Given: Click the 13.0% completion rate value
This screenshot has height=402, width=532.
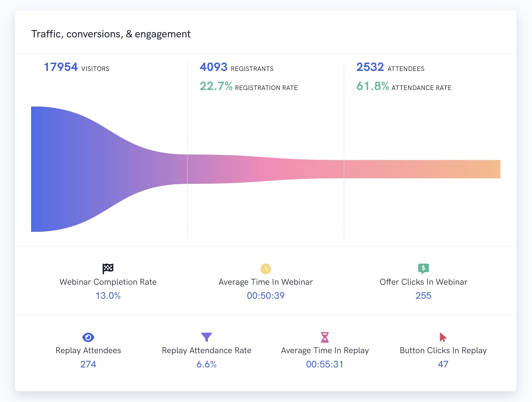Looking at the screenshot, I should point(108,296).
